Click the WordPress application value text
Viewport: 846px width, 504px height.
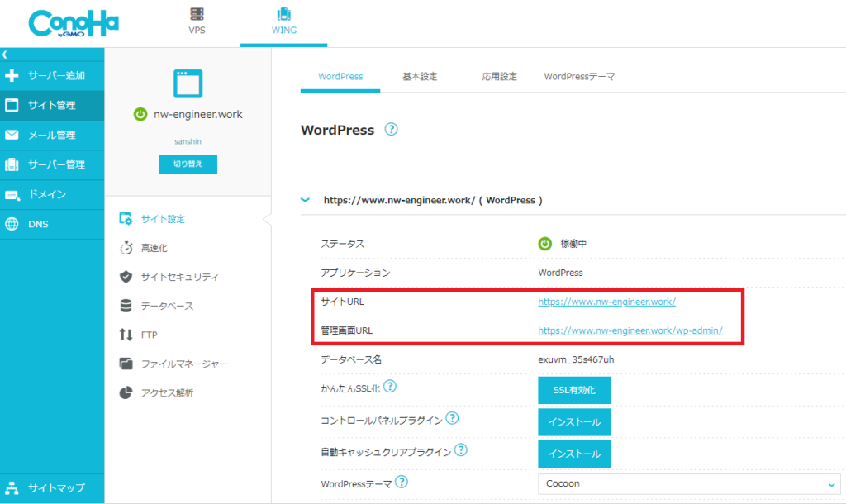click(x=561, y=273)
